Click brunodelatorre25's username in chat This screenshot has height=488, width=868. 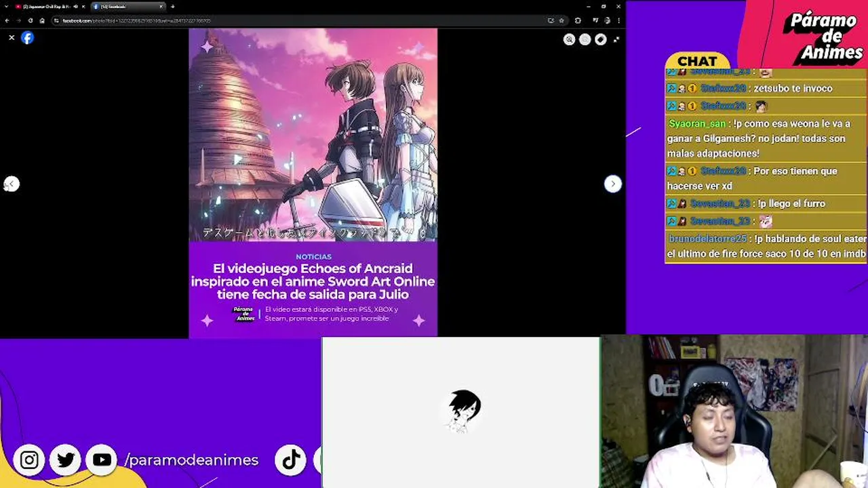coord(707,239)
